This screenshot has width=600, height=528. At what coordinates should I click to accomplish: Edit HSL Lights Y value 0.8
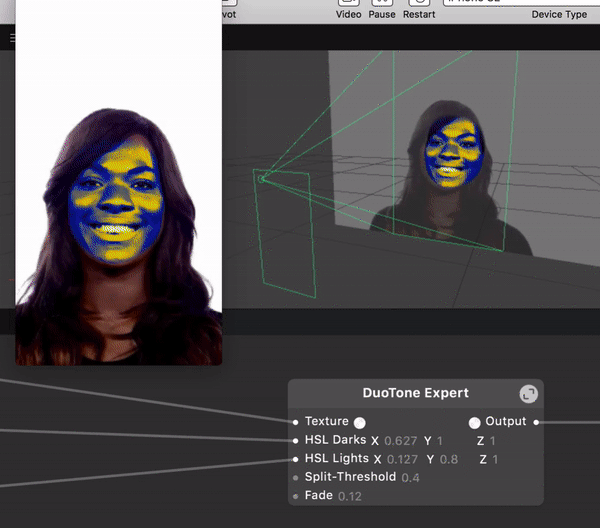[x=448, y=460]
